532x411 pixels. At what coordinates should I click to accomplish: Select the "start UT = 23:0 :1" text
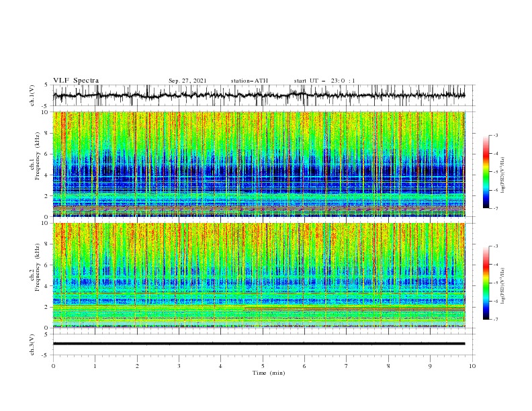coord(324,81)
